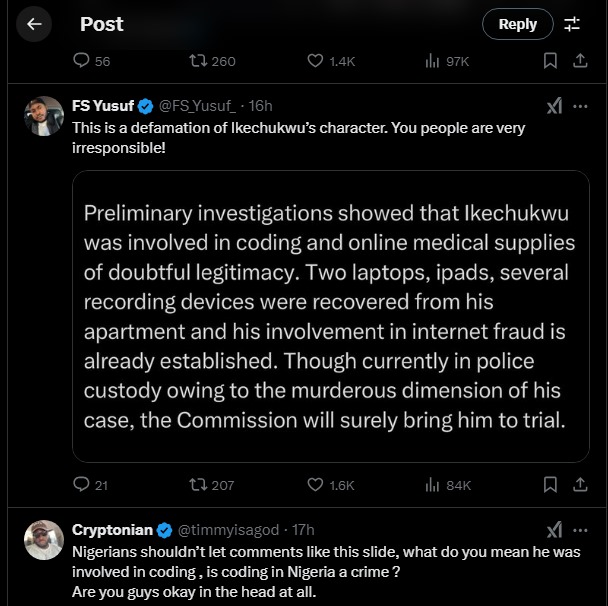Click the back arrow button
Image resolution: width=608 pixels, height=606 pixels.
tap(34, 24)
